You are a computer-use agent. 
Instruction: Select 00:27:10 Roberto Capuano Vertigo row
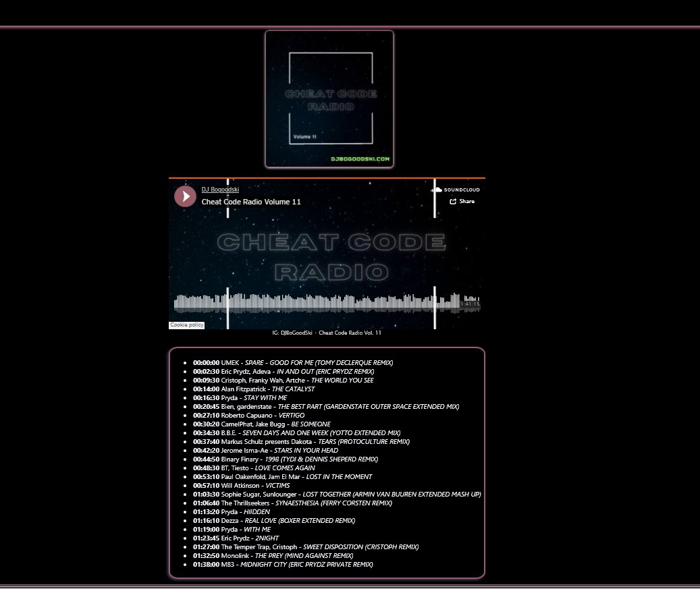[x=248, y=416]
